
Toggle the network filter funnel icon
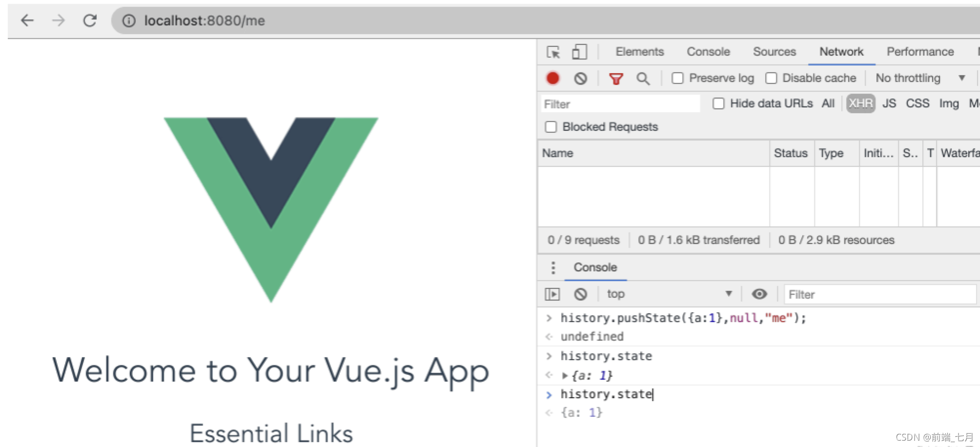616,79
